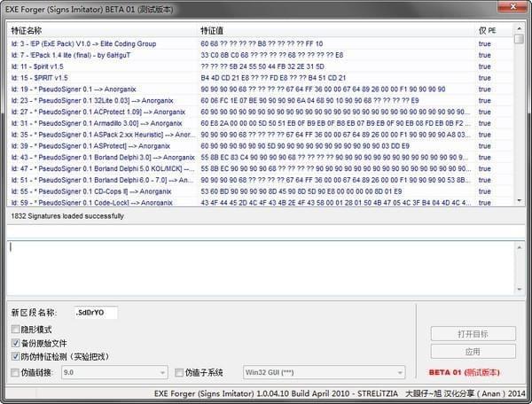Viewport: 532px width, 404px height.
Task: Select row Id: 15 - $PIRIT v1.5
Action: (x=260, y=78)
